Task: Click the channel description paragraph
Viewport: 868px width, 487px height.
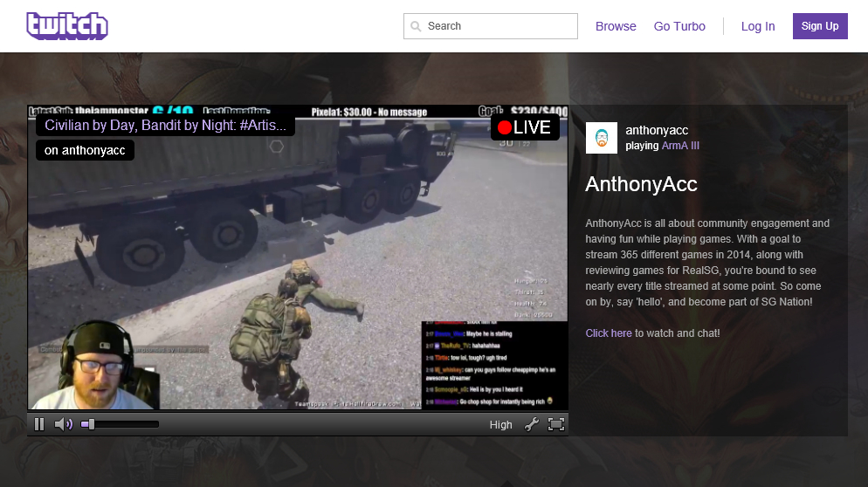Action: [707, 263]
